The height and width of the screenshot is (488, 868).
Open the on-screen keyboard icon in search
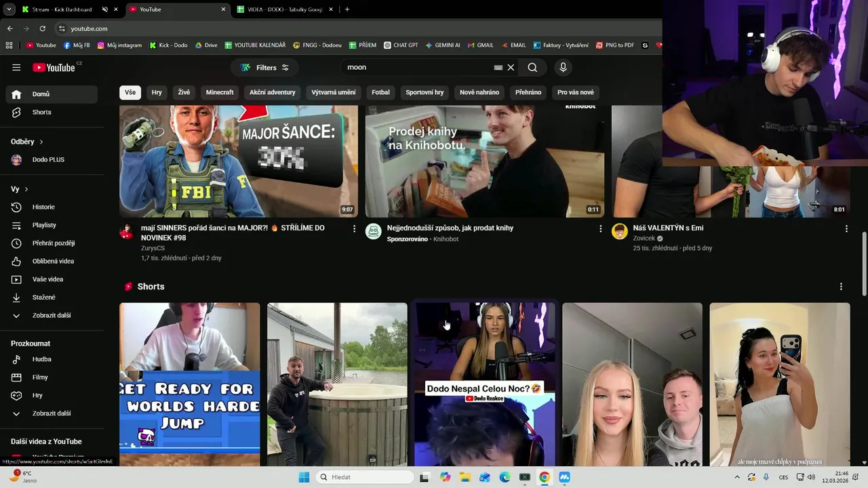click(x=498, y=67)
